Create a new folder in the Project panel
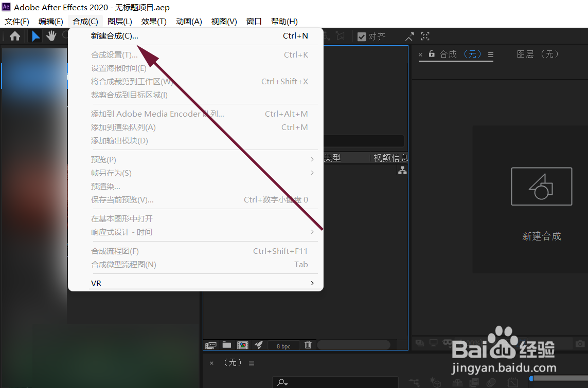Screen dimensions: 588x388 point(226,345)
